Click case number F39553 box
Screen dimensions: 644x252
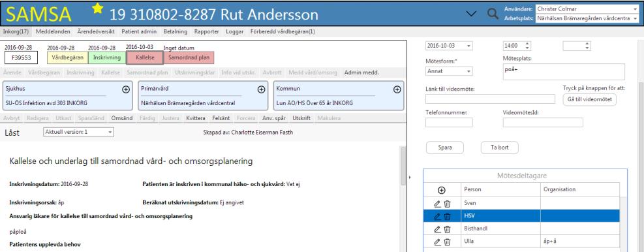(x=22, y=57)
